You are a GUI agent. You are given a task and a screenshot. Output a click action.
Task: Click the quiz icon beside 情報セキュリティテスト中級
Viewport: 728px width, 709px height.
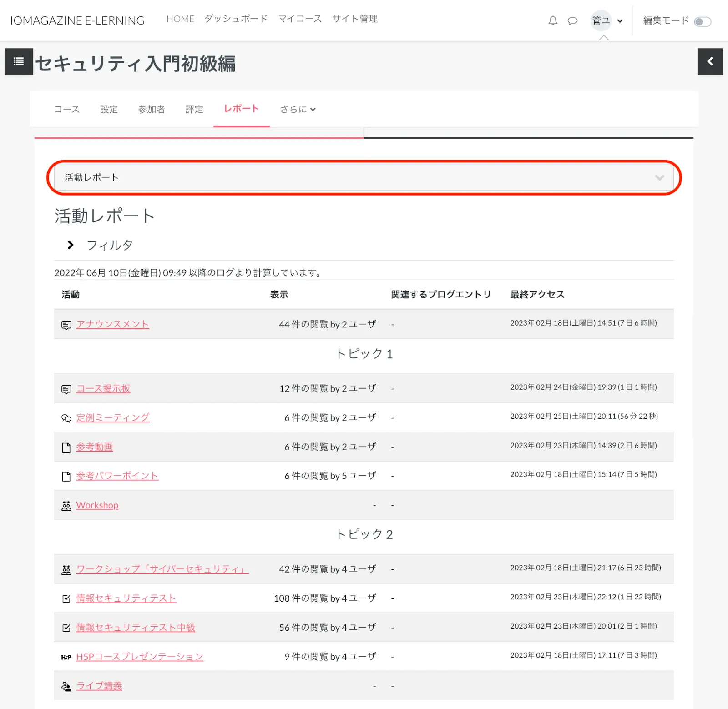pos(66,628)
